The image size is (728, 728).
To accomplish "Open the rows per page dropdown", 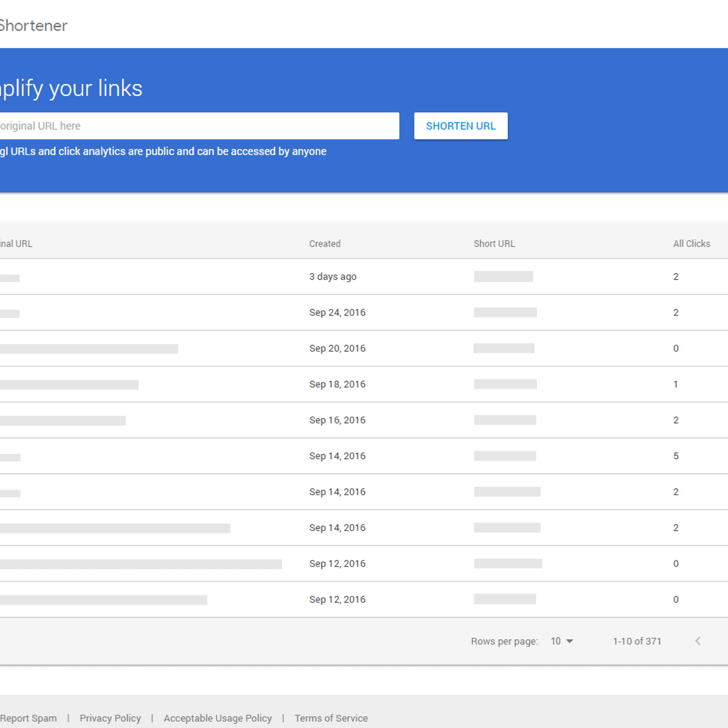I will [x=562, y=641].
